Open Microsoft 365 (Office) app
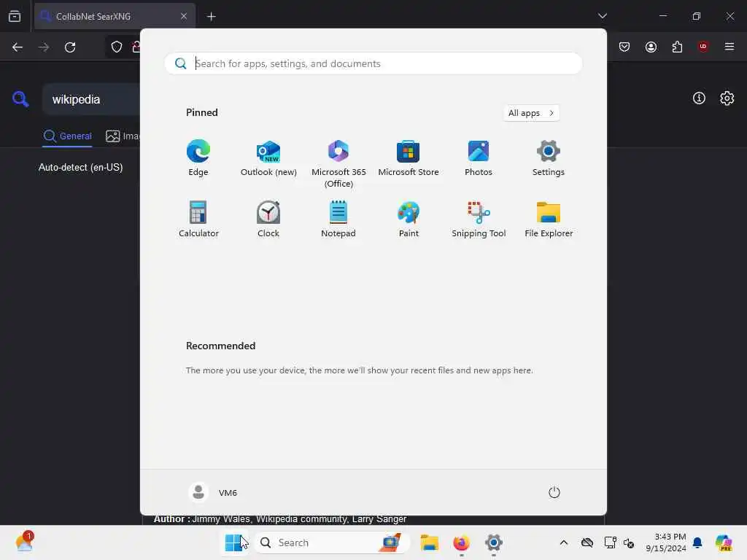 [338, 164]
